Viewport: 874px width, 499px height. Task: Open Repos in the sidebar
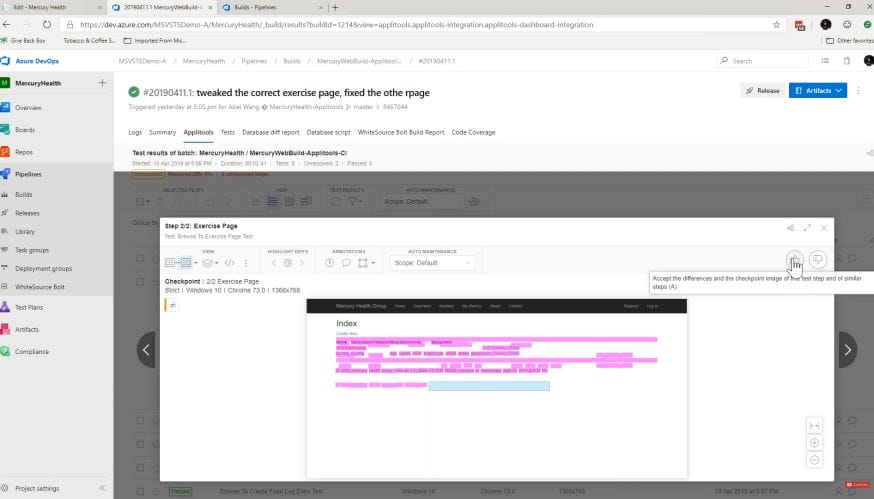coord(24,152)
